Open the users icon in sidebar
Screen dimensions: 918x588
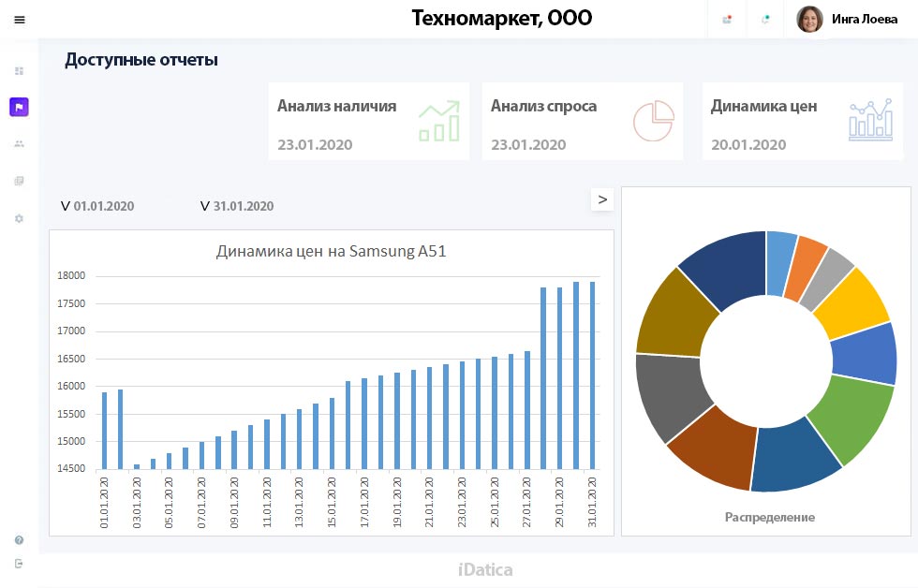click(19, 144)
